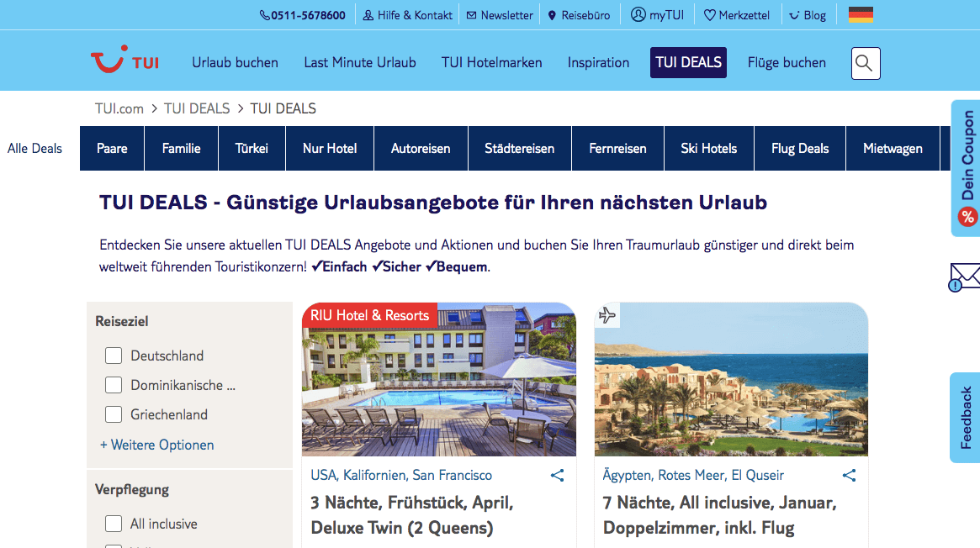
Task: Select the Alle Deals tab
Action: (35, 149)
